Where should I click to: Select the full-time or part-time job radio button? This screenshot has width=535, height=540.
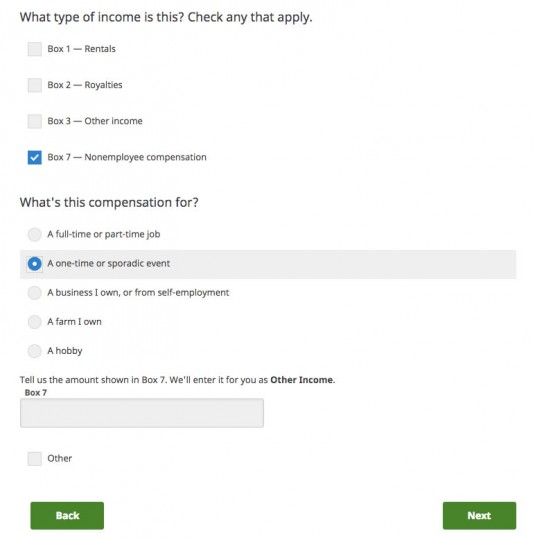point(34,235)
